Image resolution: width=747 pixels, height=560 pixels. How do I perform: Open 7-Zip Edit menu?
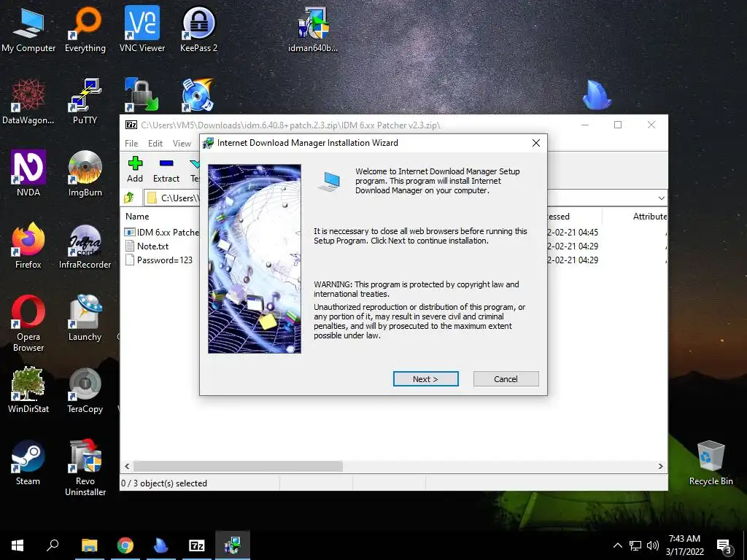pyautogui.click(x=155, y=144)
